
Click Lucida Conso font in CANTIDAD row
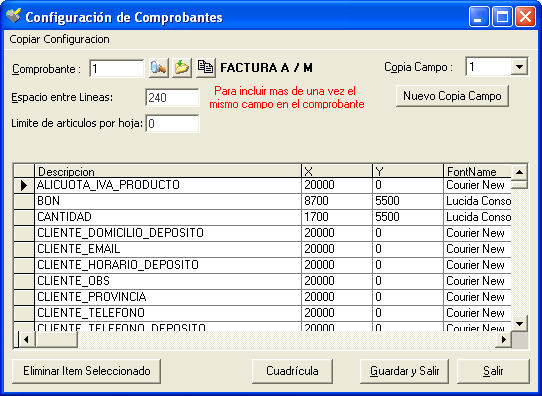pyautogui.click(x=477, y=217)
